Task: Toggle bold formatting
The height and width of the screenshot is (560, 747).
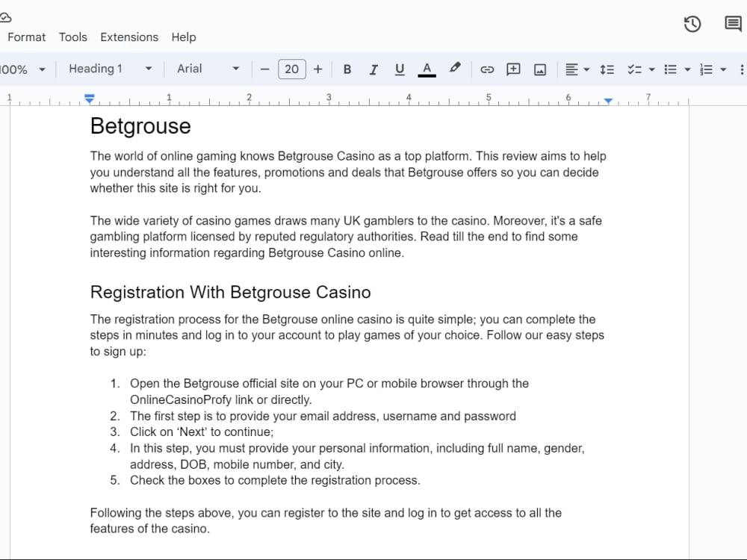Action: click(x=347, y=69)
